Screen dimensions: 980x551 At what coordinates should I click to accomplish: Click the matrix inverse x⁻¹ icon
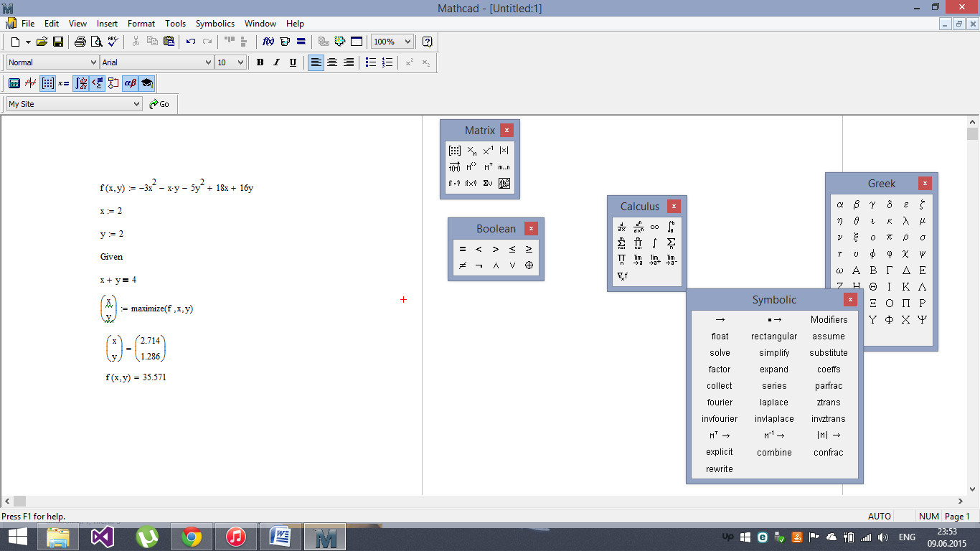pos(488,151)
